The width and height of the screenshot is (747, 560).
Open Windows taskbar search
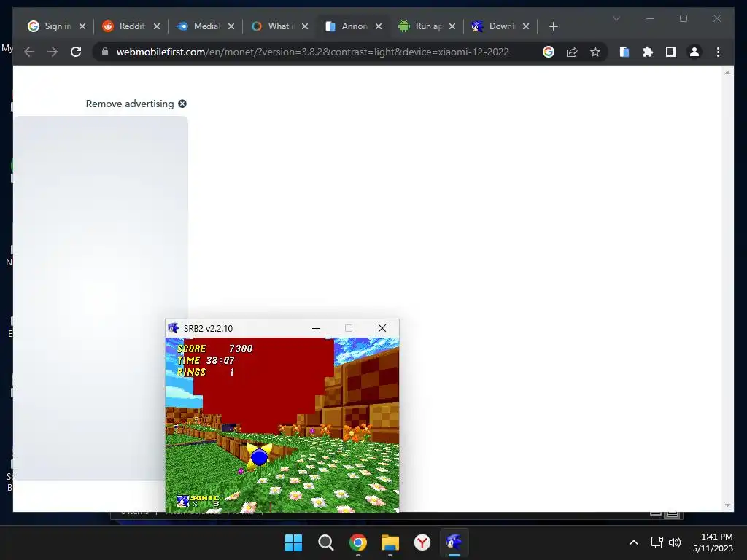(x=326, y=542)
